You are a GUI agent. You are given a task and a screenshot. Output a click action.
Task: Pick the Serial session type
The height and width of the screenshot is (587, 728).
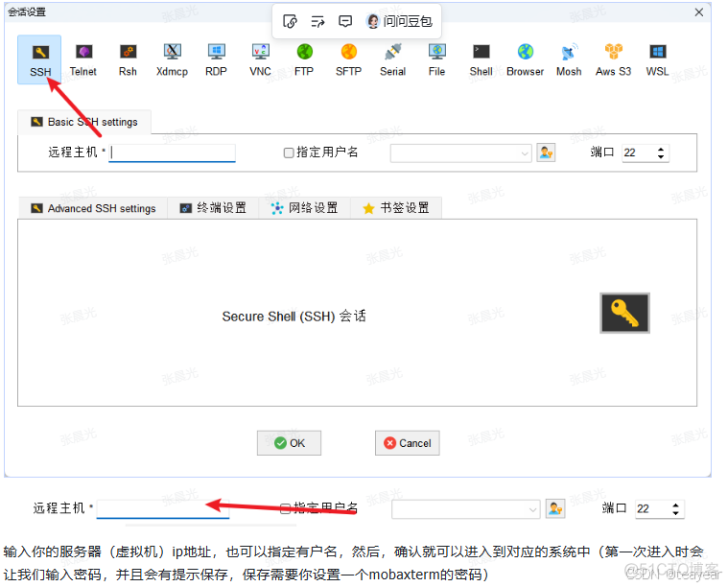393,59
